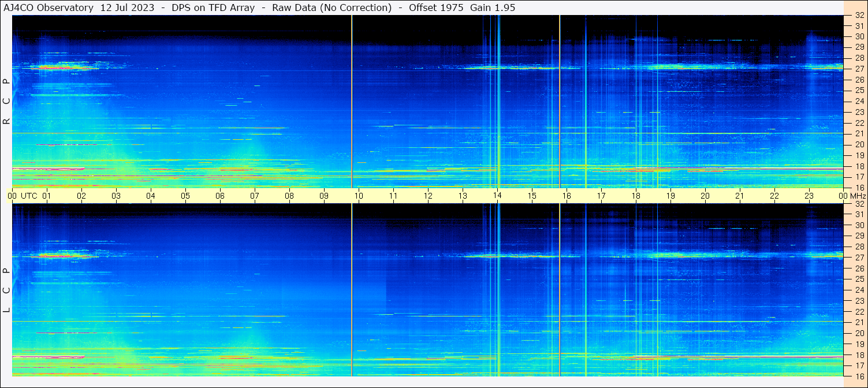868x388 pixels.
Task: Select hour 17 on the time axis
Action: [601, 196]
